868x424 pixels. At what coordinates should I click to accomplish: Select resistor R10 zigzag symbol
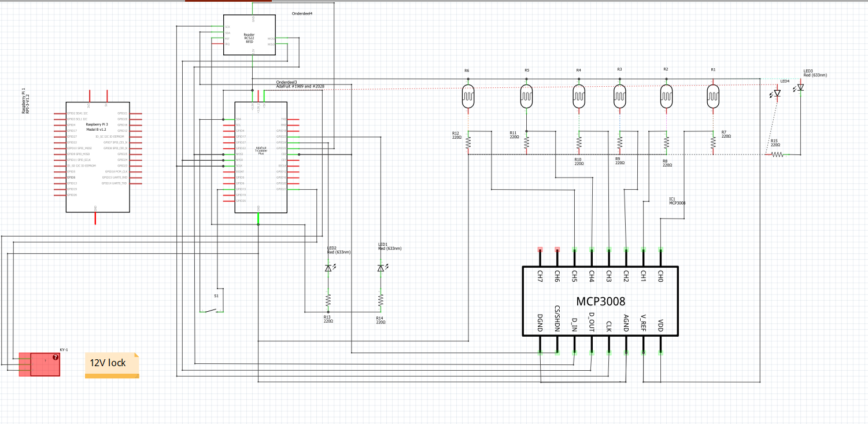[x=579, y=142]
